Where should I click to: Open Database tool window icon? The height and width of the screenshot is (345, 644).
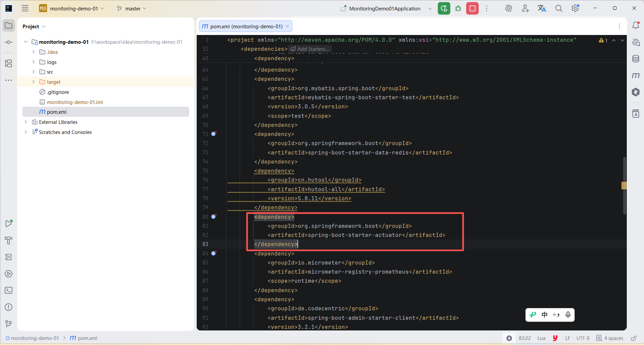coord(636,59)
